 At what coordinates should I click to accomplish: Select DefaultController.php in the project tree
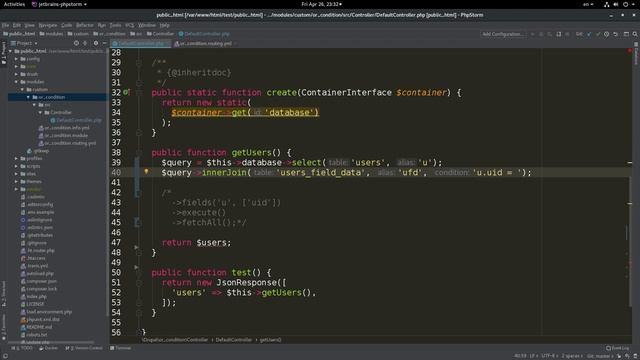[76, 120]
